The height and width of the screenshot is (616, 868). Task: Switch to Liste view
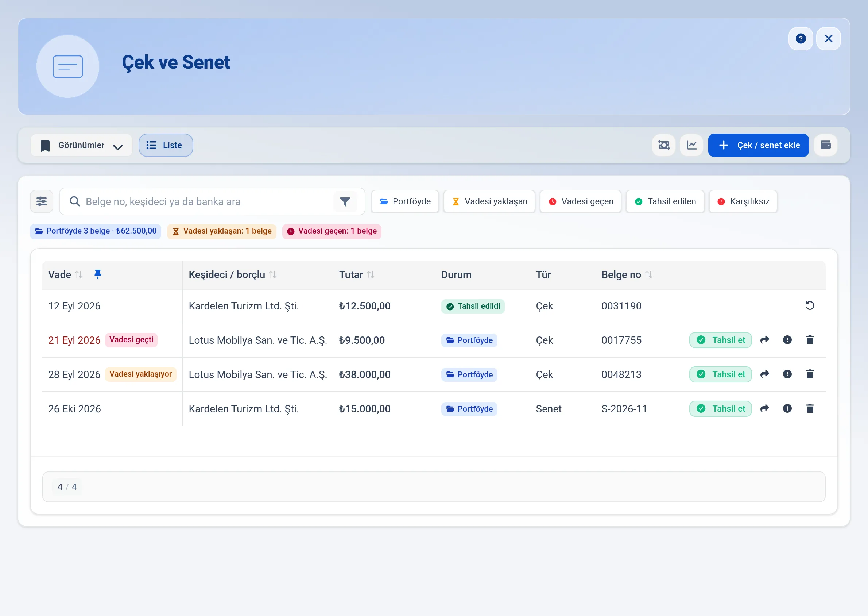[166, 145]
